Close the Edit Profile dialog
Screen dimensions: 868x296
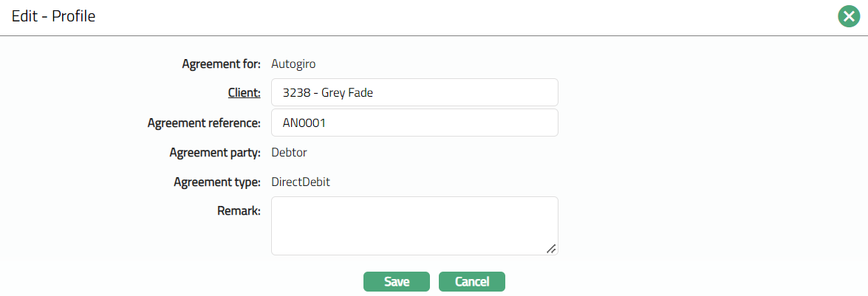[x=850, y=16]
